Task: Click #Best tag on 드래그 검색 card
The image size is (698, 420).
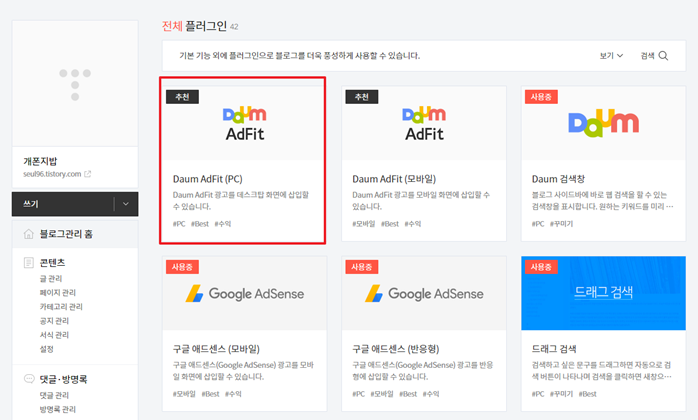Action: (588, 394)
